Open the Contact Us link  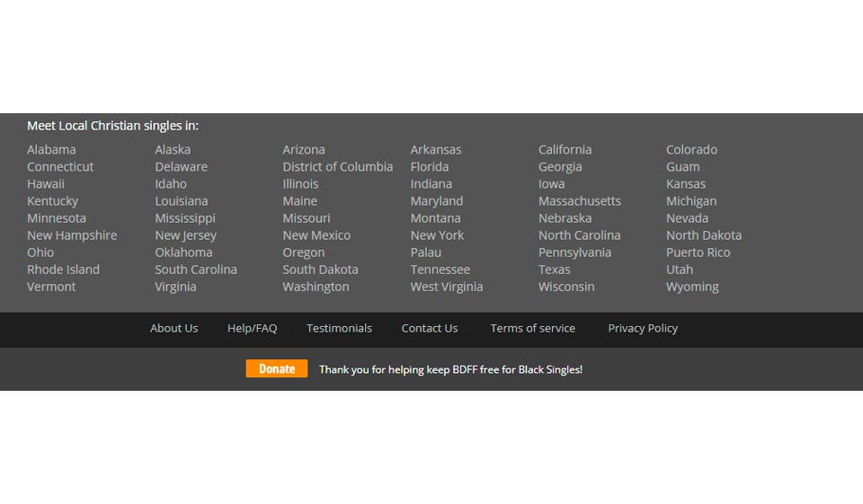(429, 329)
